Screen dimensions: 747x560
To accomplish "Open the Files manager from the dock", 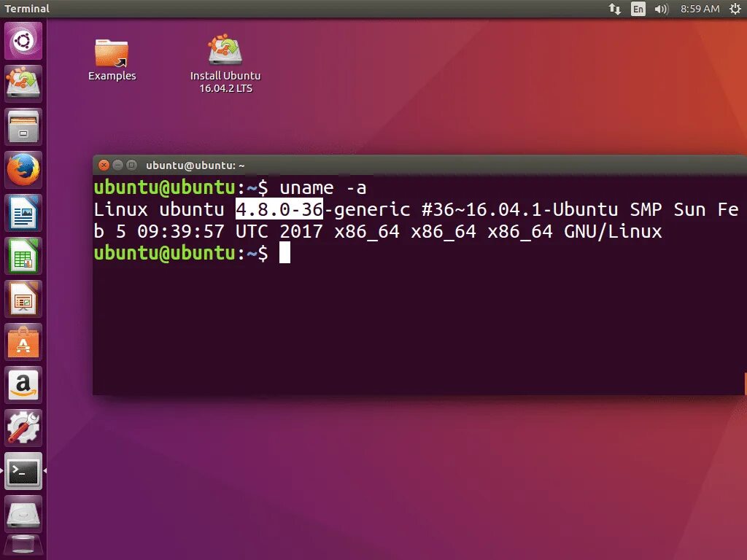I will pos(23,127).
